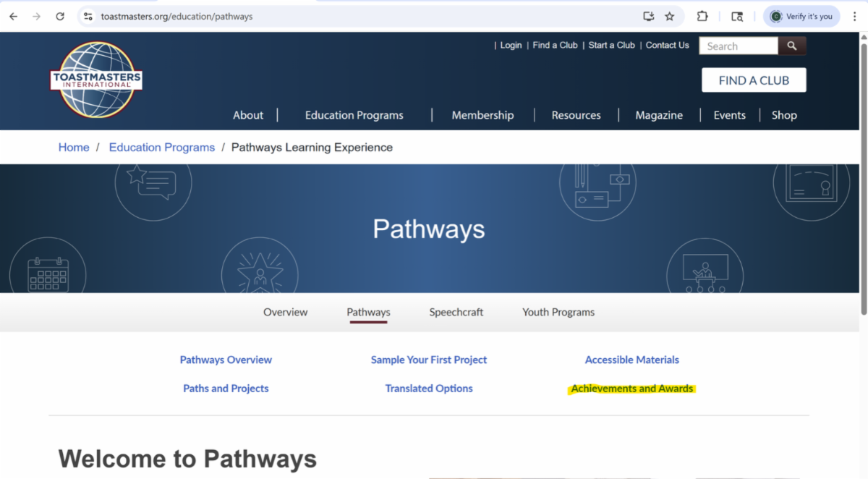Viewport: 868px width, 479px height.
Task: Go to the Overview tab
Action: tap(285, 313)
